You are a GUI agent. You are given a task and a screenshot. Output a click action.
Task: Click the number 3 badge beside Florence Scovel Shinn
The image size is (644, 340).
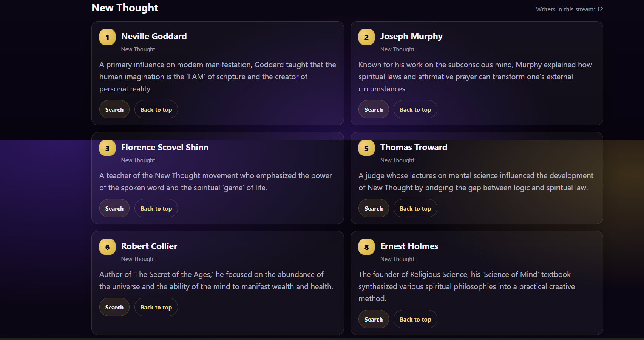[107, 148]
